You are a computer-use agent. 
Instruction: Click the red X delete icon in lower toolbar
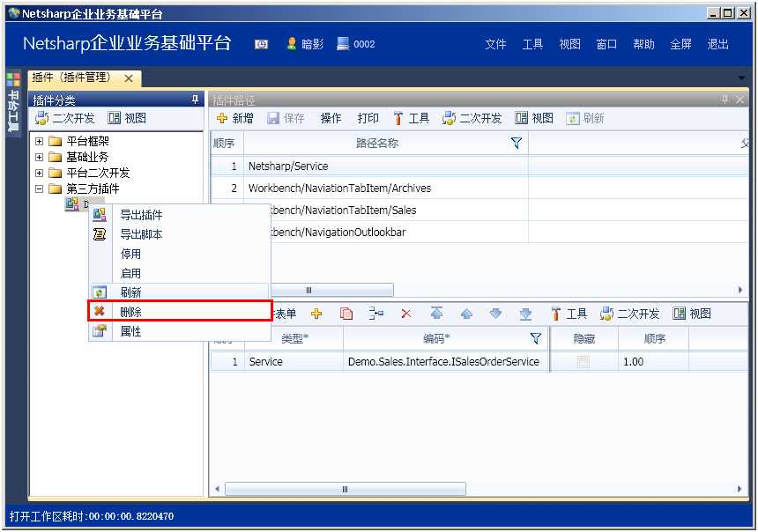[406, 314]
